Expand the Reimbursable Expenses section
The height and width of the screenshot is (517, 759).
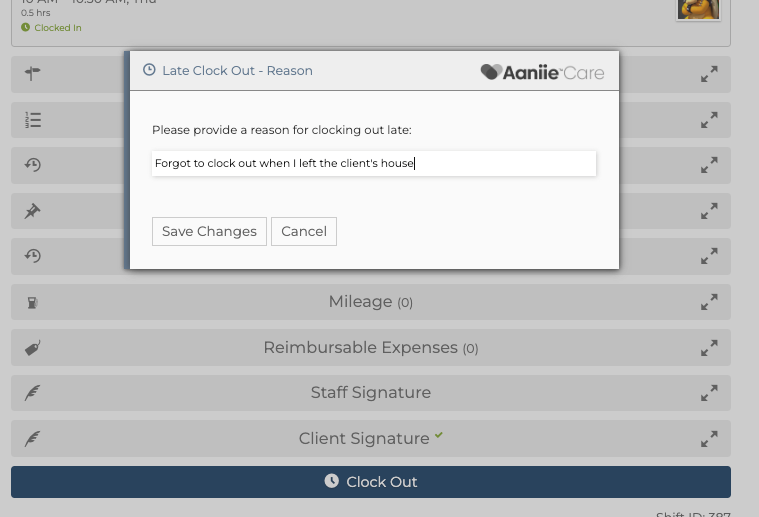tap(709, 348)
